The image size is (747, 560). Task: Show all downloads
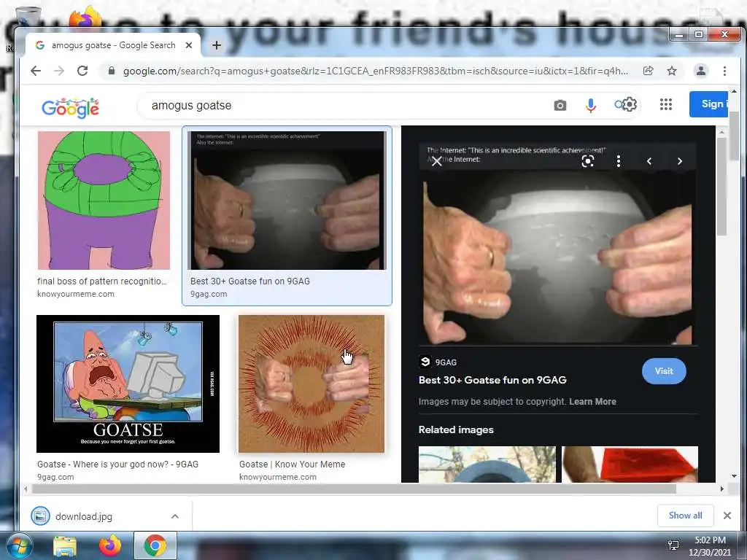click(x=686, y=516)
